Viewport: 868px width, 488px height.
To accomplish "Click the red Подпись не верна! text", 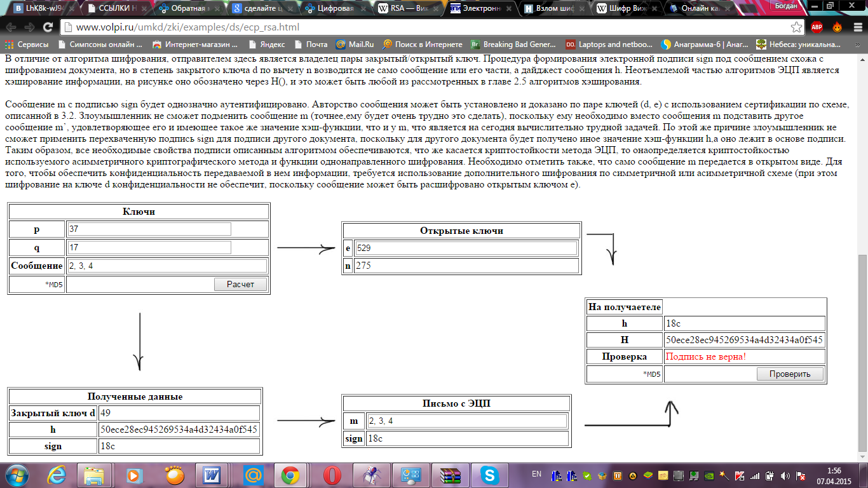I will pyautogui.click(x=705, y=356).
